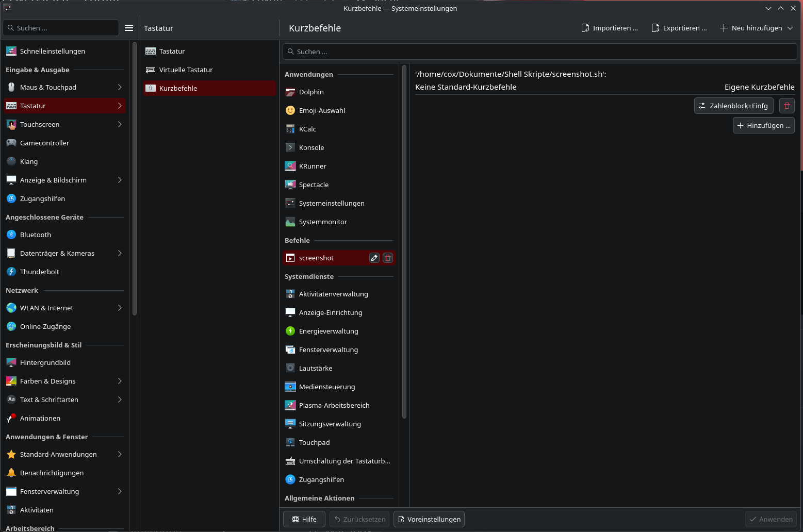
Task: Expand Touchscreen submenu arrow
Action: click(120, 124)
